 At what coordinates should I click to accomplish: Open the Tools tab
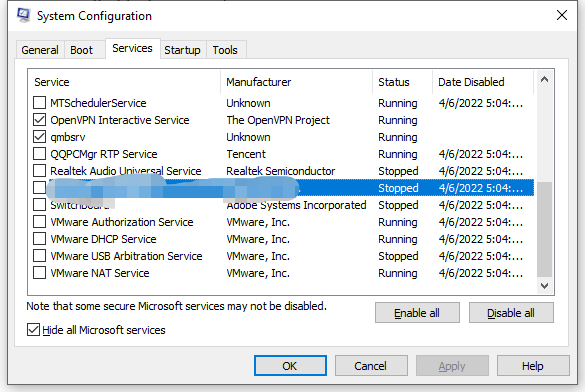click(225, 50)
